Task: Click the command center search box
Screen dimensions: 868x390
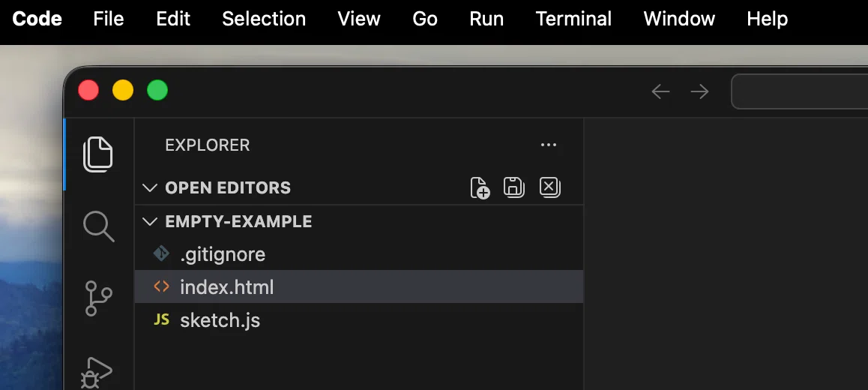Action: point(800,91)
